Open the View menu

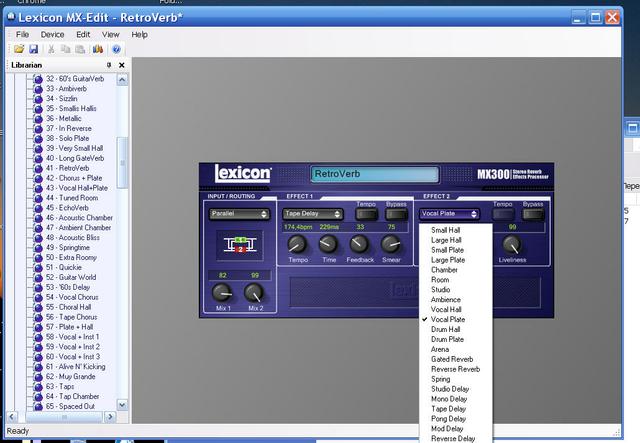tap(110, 34)
